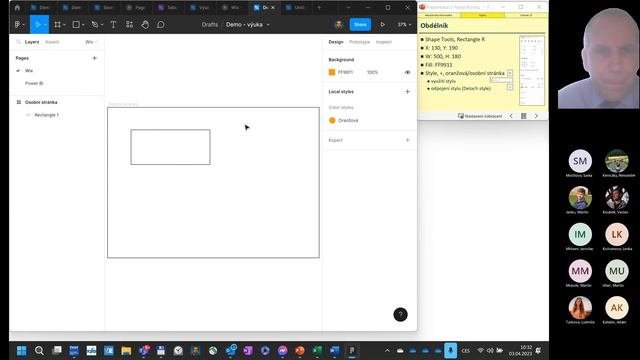Image resolution: width=640 pixels, height=360 pixels.
Task: Show hidden tray icons chevron
Action: (387, 351)
